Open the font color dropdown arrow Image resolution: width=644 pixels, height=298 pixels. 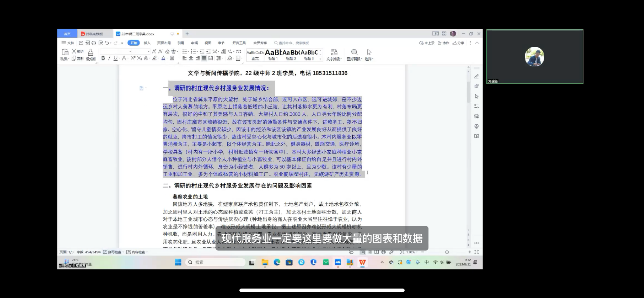(x=166, y=58)
